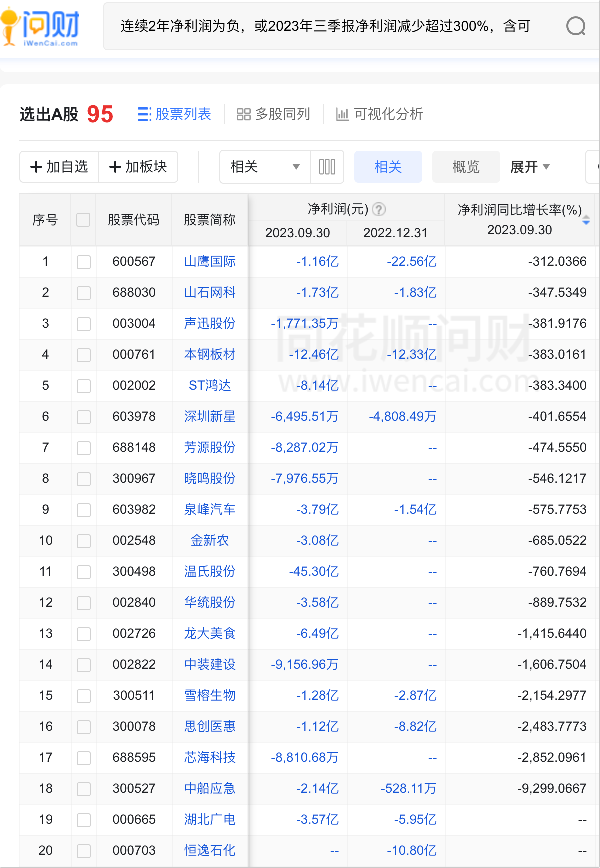Click the help icon beside 净利润(元)
The height and width of the screenshot is (868, 600).
point(379,209)
